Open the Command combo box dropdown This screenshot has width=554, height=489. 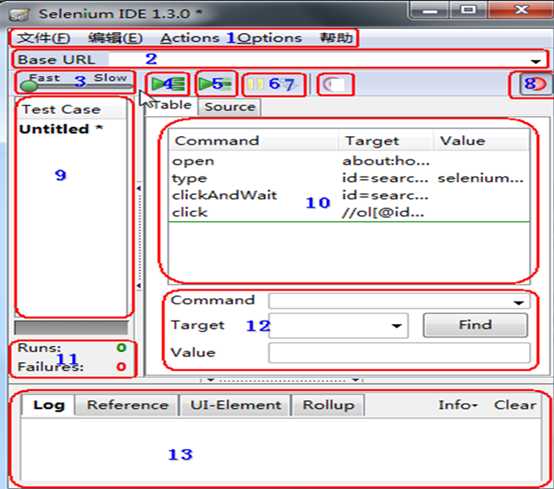coord(519,302)
